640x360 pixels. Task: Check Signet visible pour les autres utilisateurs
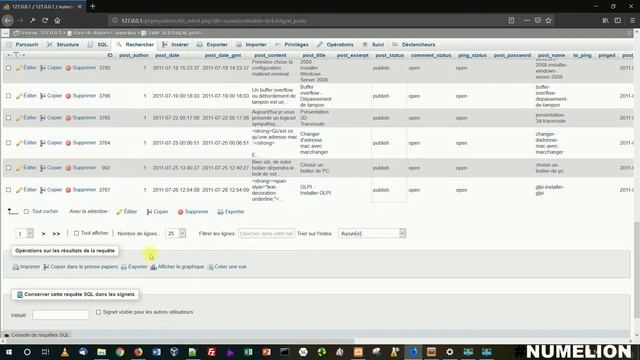(x=98, y=312)
